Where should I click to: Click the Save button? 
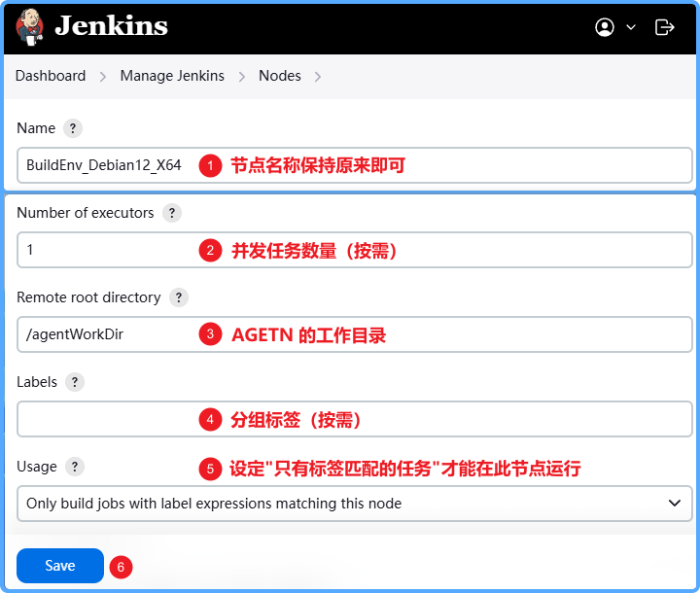[60, 566]
